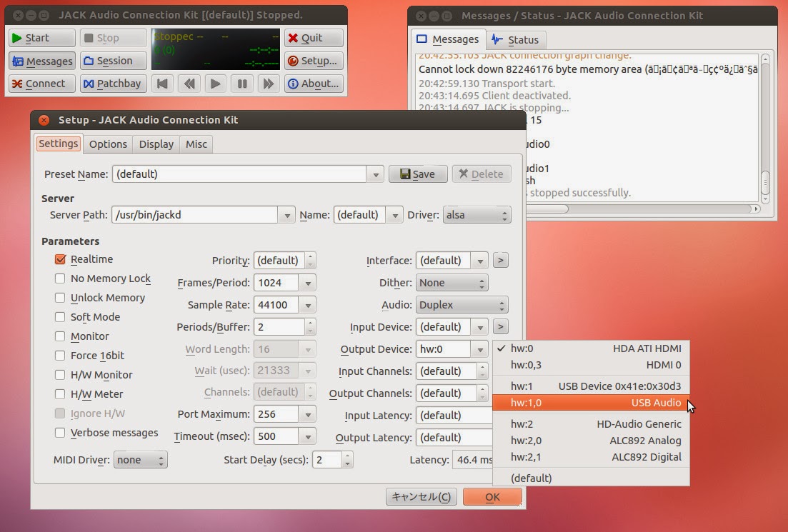This screenshot has width=788, height=532.
Task: Open the Session button menu
Action: coord(113,61)
